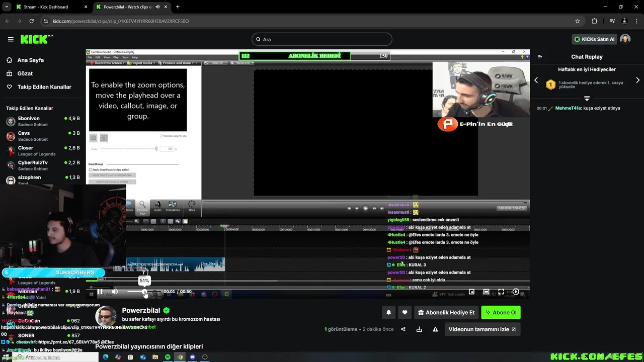The height and width of the screenshot is (362, 644).
Task: Open the Kick hamburger sidebar menu
Action: tap(11, 39)
